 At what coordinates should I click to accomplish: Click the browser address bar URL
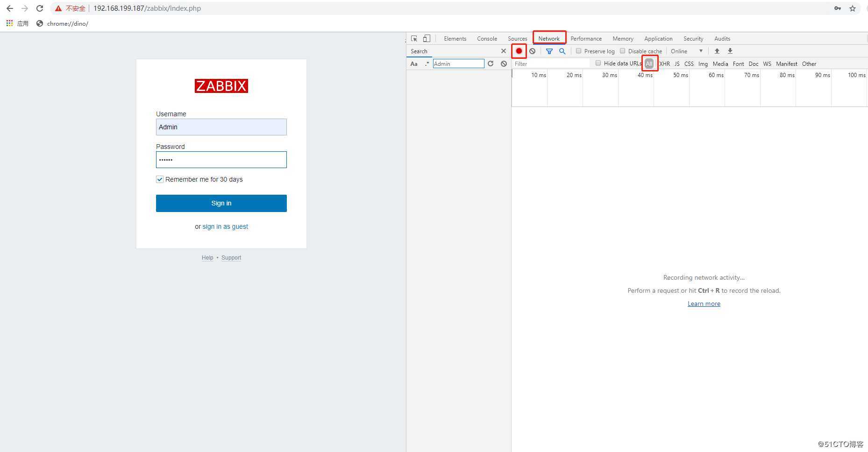[x=147, y=8]
